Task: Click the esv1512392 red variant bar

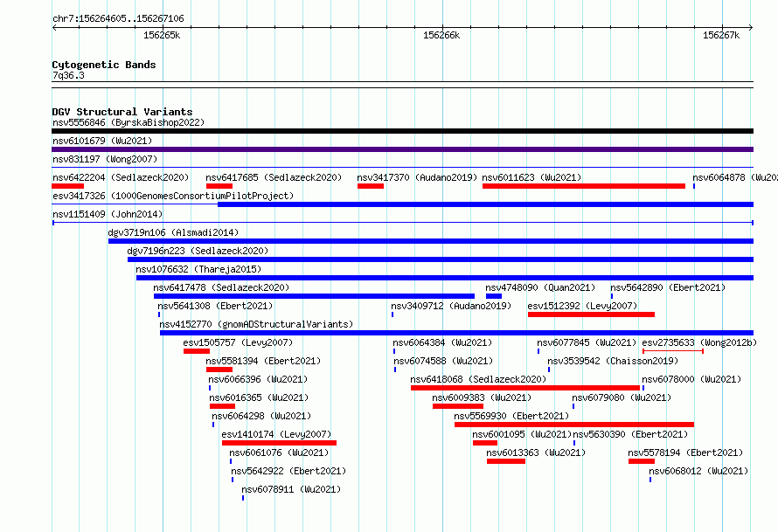Action: pyautogui.click(x=592, y=314)
